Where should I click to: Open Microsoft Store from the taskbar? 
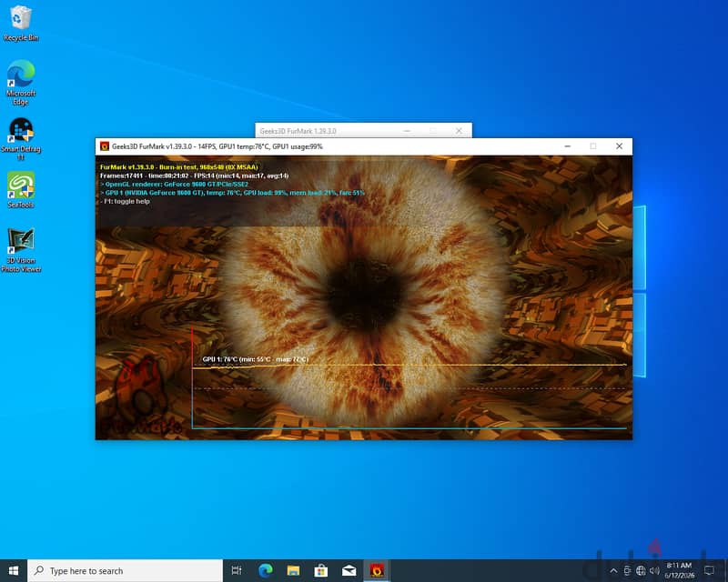tap(321, 570)
